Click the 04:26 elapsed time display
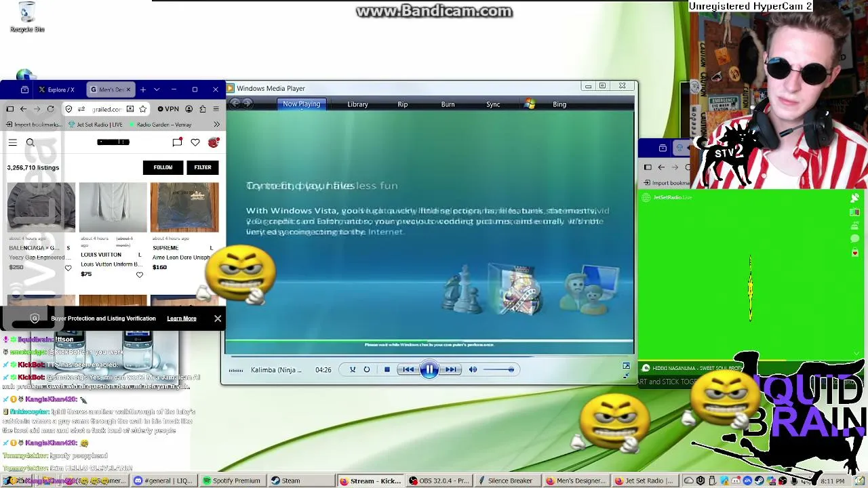868x488 pixels. (323, 370)
